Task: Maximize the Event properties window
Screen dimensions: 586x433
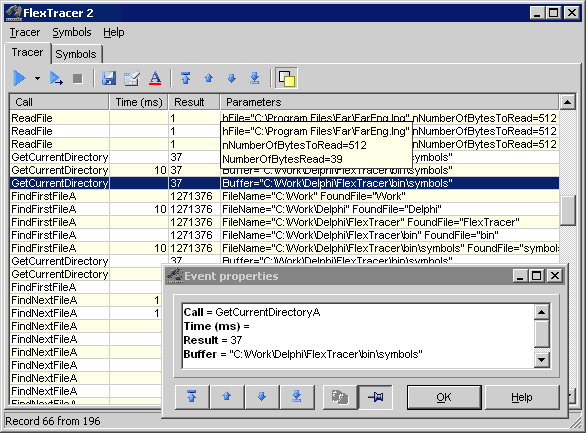Action: (537, 276)
